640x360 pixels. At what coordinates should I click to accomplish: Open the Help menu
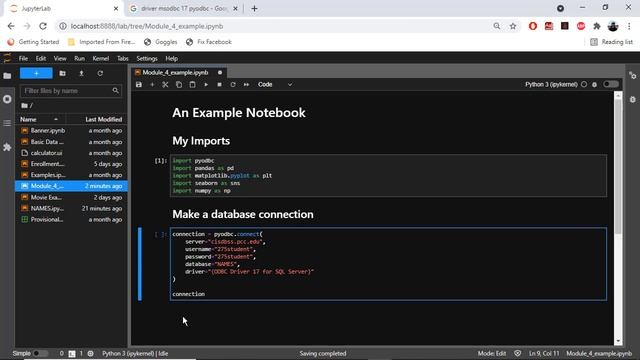click(x=171, y=59)
